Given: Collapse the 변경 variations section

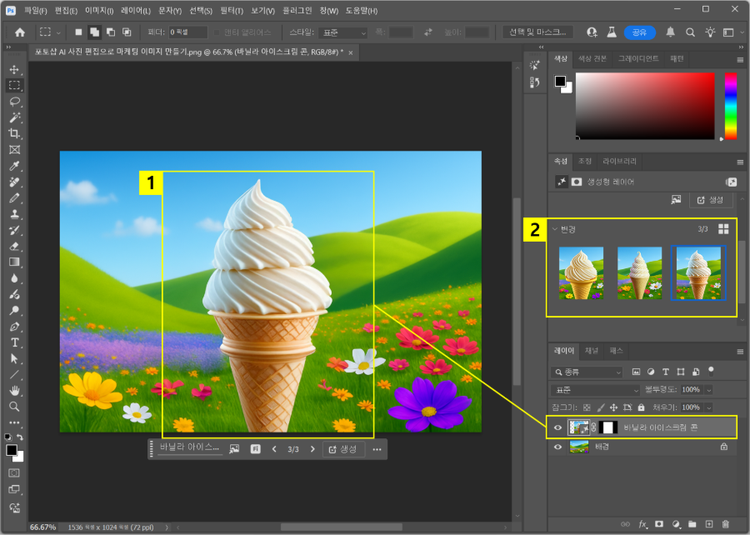Looking at the screenshot, I should (555, 229).
